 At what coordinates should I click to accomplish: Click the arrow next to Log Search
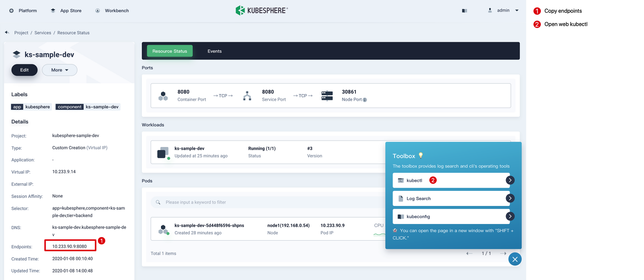coord(510,198)
